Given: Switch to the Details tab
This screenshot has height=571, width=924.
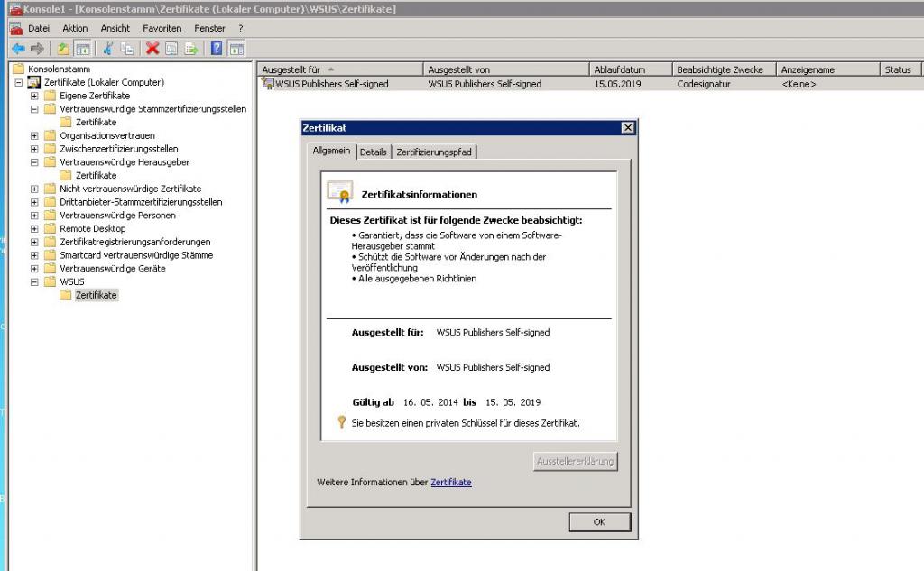Looking at the screenshot, I should (373, 152).
